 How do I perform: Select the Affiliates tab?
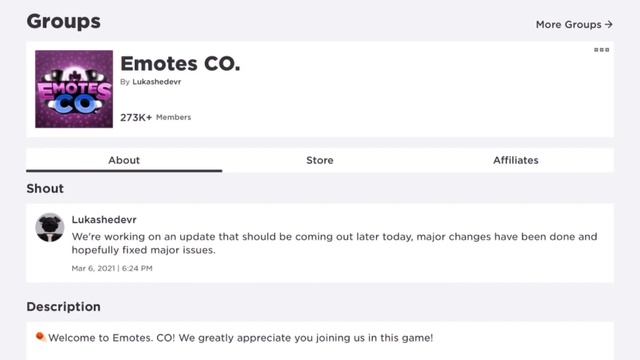[516, 160]
